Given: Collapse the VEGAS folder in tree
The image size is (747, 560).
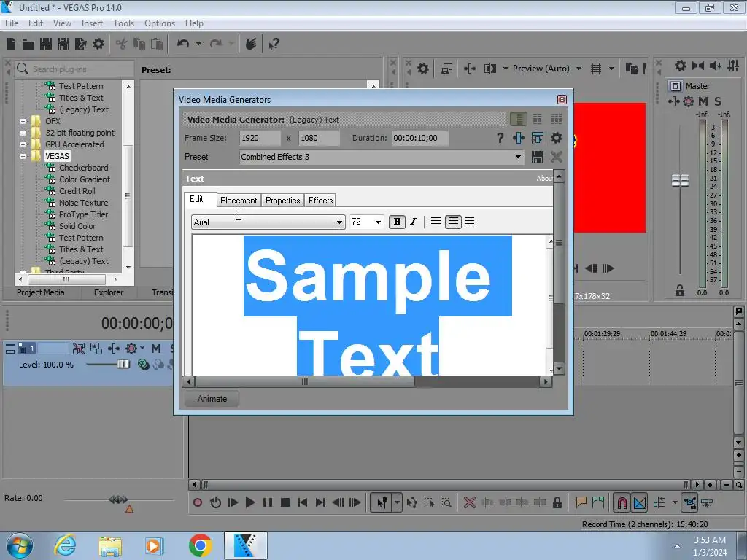Looking at the screenshot, I should [23, 156].
